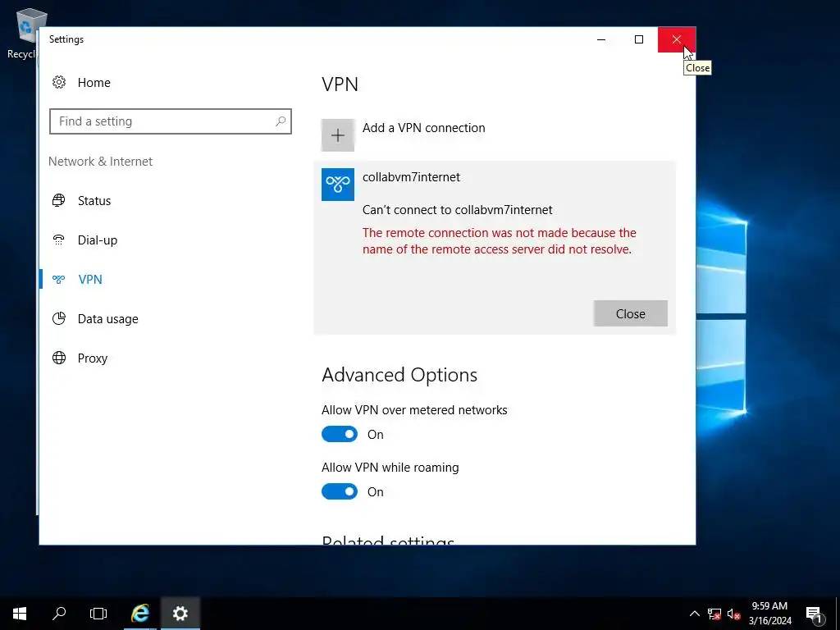This screenshot has height=630, width=840.
Task: Click the muted volume tray icon
Action: tap(733, 614)
